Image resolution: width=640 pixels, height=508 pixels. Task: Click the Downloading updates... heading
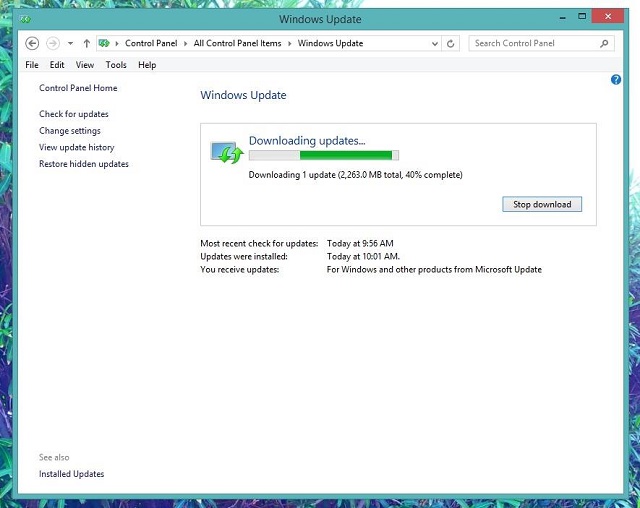[307, 141]
